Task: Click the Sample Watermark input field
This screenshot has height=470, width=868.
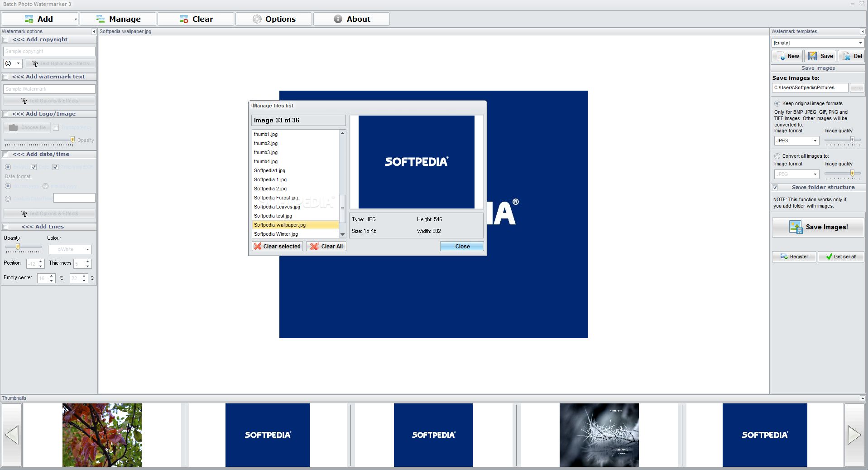Action: pyautogui.click(x=49, y=89)
